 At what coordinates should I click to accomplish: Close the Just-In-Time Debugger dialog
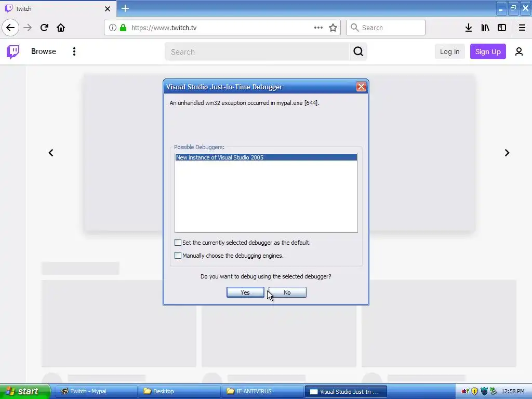(361, 87)
